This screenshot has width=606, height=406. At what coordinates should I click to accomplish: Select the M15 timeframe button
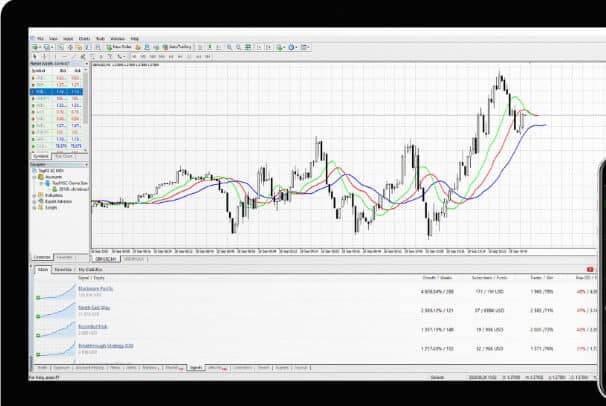pyautogui.click(x=153, y=56)
